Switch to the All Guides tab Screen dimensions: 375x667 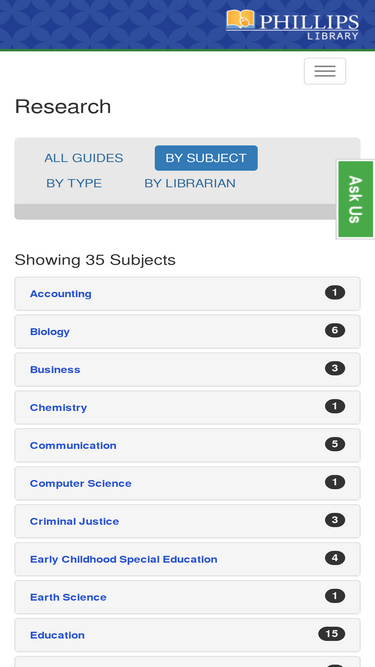tap(84, 158)
